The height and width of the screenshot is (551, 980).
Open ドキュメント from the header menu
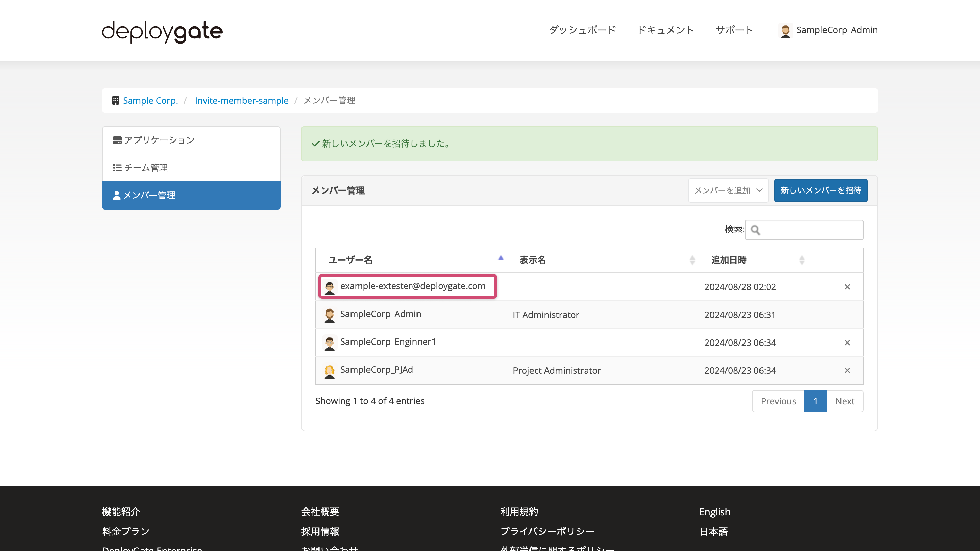[x=666, y=30]
